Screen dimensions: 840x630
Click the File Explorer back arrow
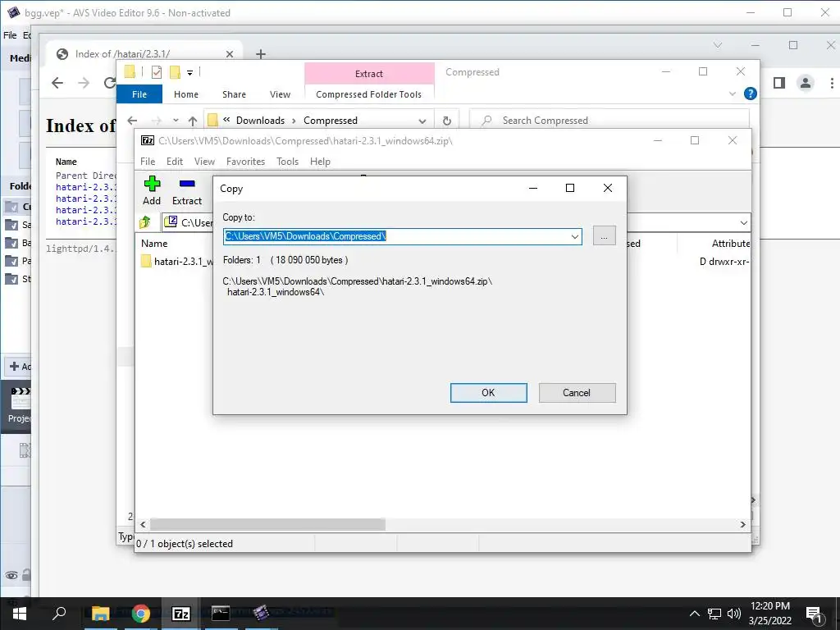[x=132, y=121]
